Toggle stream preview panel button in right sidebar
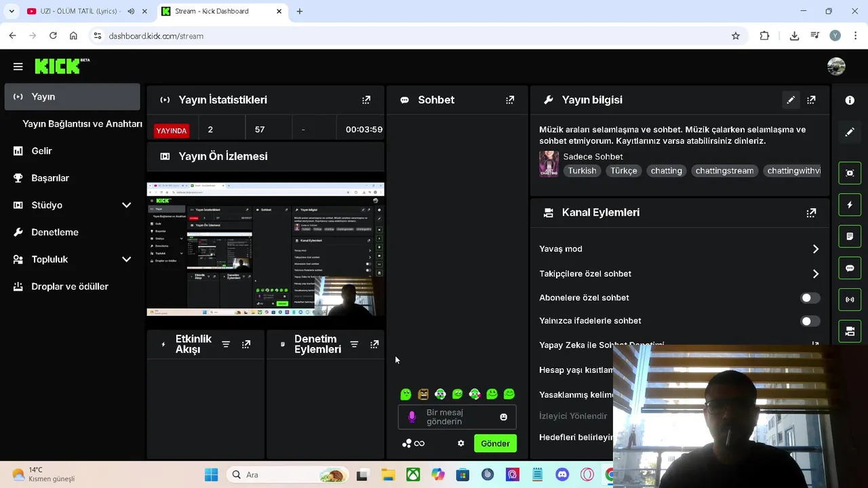Viewport: 868px width, 488px height. (x=850, y=173)
